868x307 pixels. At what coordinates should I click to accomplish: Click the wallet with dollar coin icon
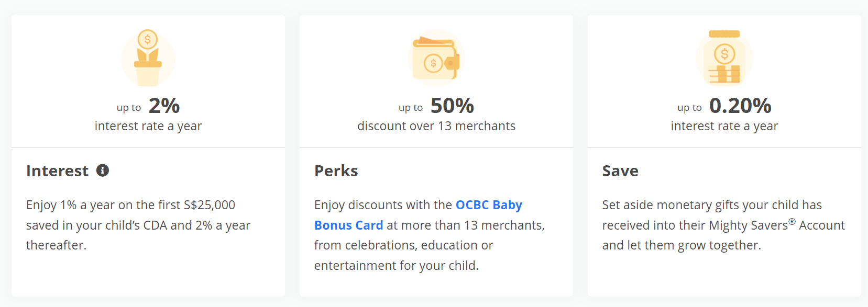(436, 58)
